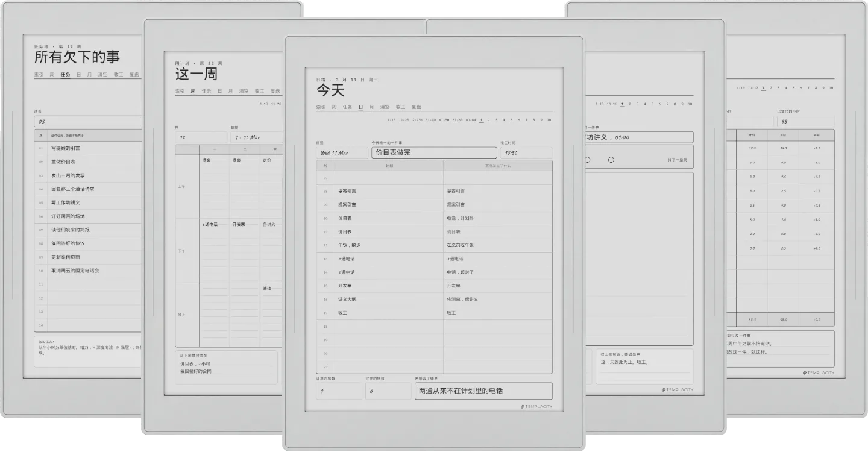868x452 pixels.
Task: Open the 索引 tab on 这一周 page
Action: pyautogui.click(x=180, y=91)
